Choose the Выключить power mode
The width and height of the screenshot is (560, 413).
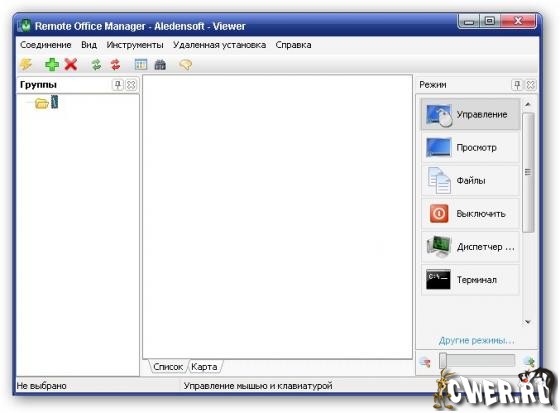[470, 214]
